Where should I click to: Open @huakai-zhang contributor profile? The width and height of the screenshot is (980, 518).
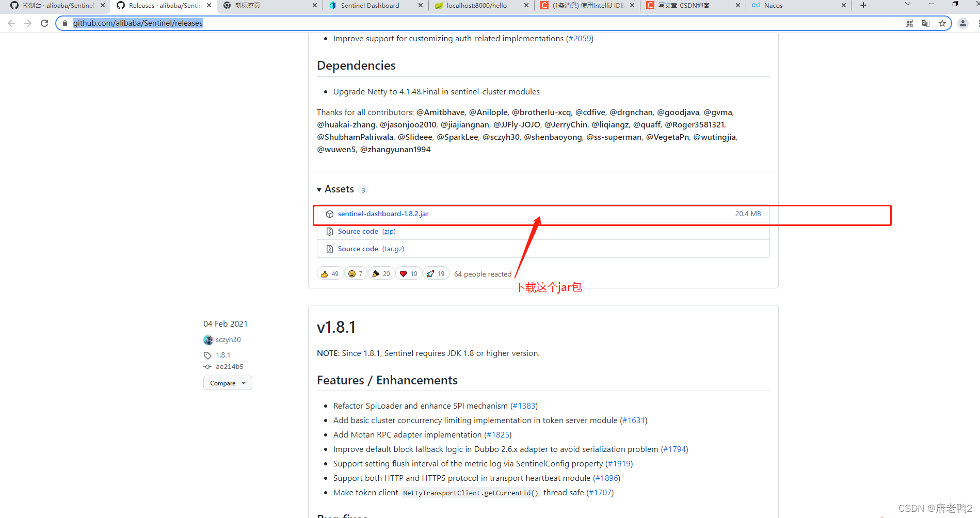pyautogui.click(x=346, y=125)
